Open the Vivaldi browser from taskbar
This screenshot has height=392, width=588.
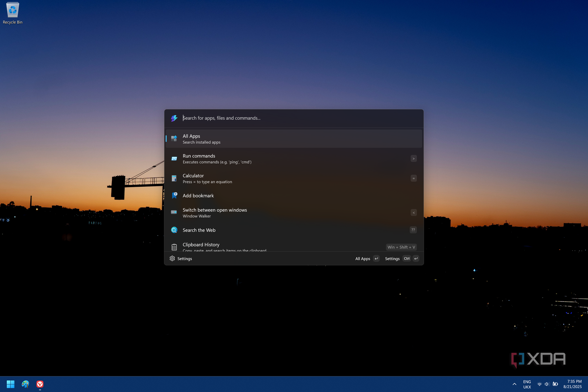[40, 384]
